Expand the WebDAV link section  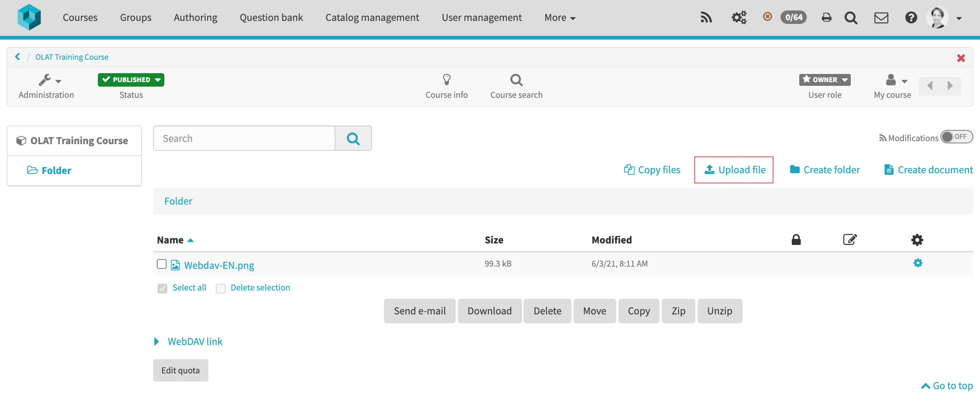tap(188, 342)
